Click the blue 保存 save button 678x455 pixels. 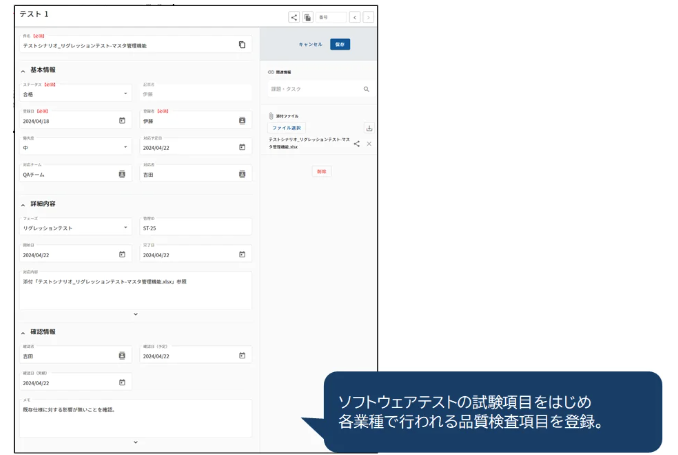click(340, 45)
